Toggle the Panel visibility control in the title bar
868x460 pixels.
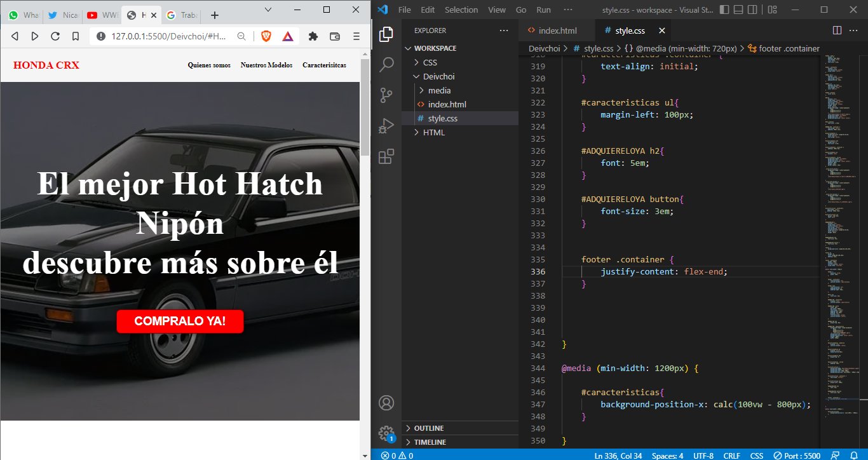pos(738,10)
